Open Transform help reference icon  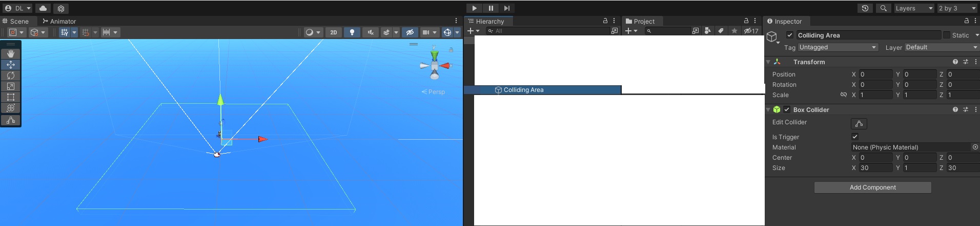point(955,62)
